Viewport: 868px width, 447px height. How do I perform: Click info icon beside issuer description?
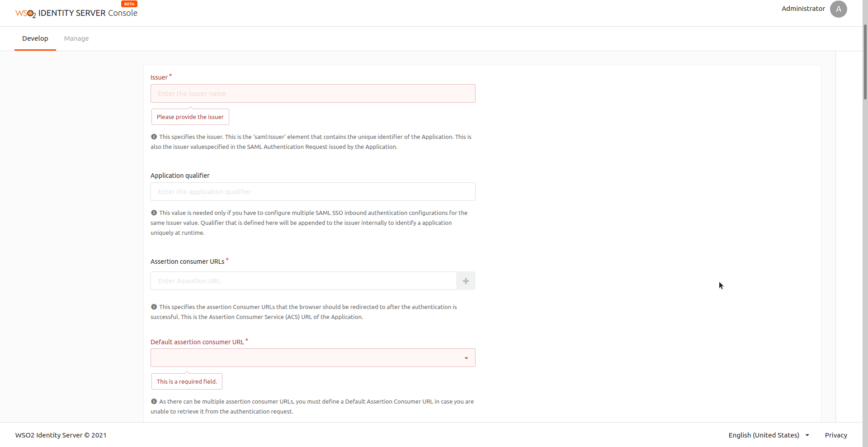pyautogui.click(x=154, y=137)
